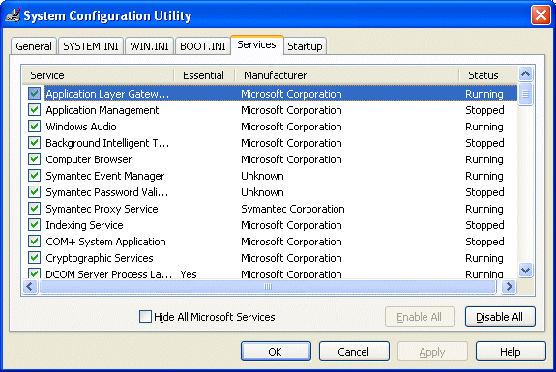Uncheck the Windows Audio service

pyautogui.click(x=34, y=127)
